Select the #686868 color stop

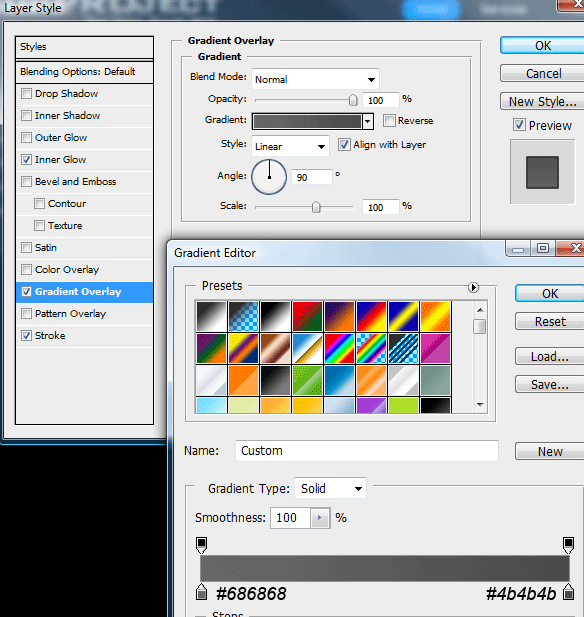click(201, 592)
